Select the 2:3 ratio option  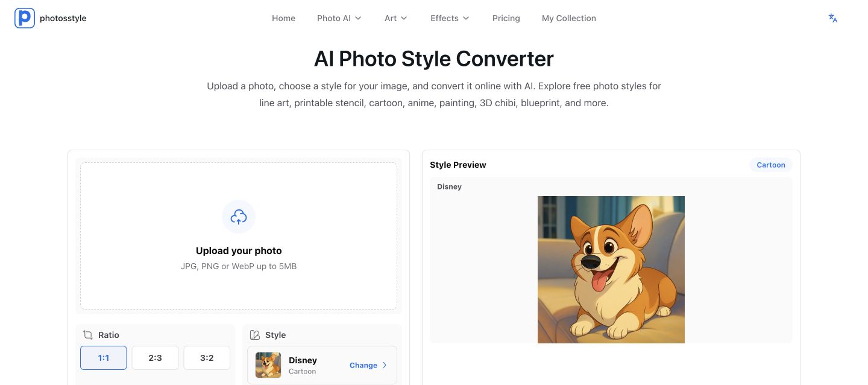[155, 358]
